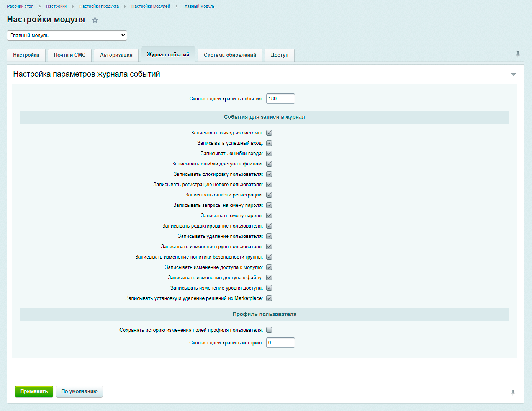532x411 pixels.
Task: Click the Применить button
Action: pyautogui.click(x=34, y=391)
